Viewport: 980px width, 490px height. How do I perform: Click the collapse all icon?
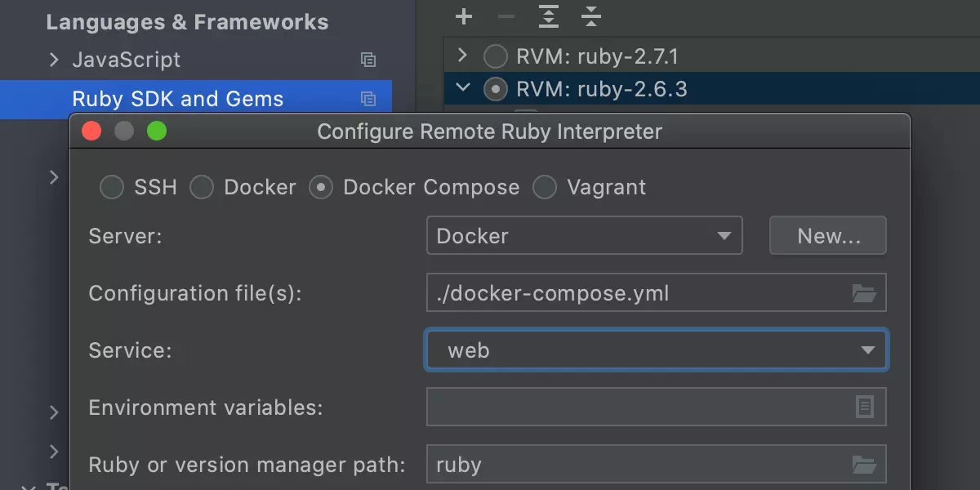(591, 16)
